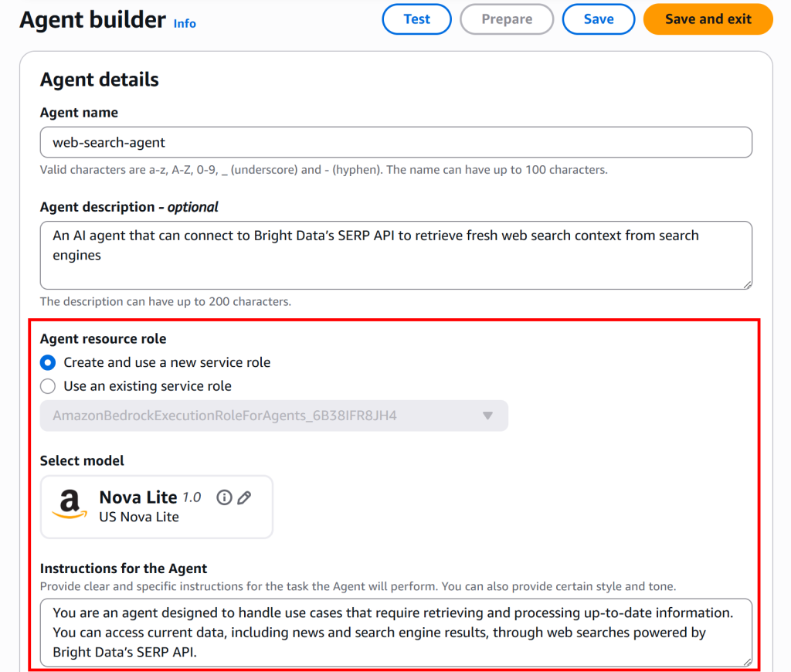Image resolution: width=791 pixels, height=672 pixels.
Task: Select the Nova Lite model card
Action: pyautogui.click(x=157, y=507)
